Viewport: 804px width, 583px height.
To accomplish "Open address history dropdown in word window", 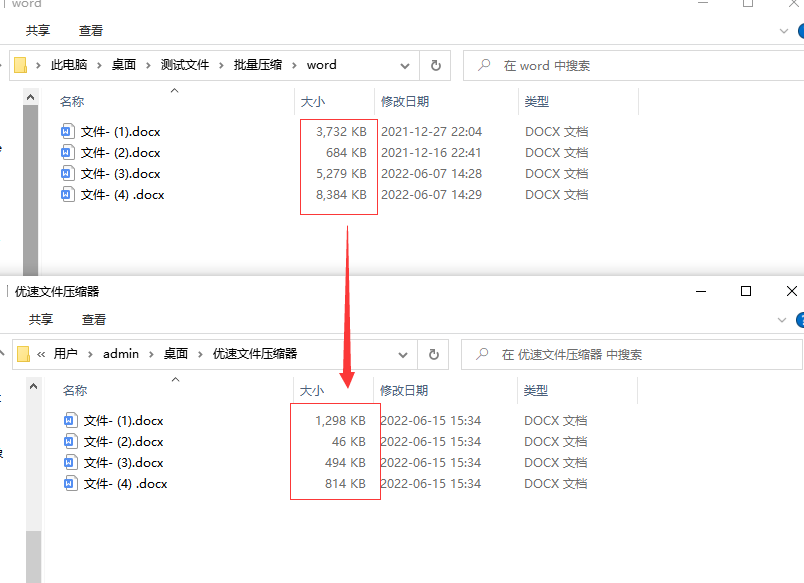I will 405,66.
